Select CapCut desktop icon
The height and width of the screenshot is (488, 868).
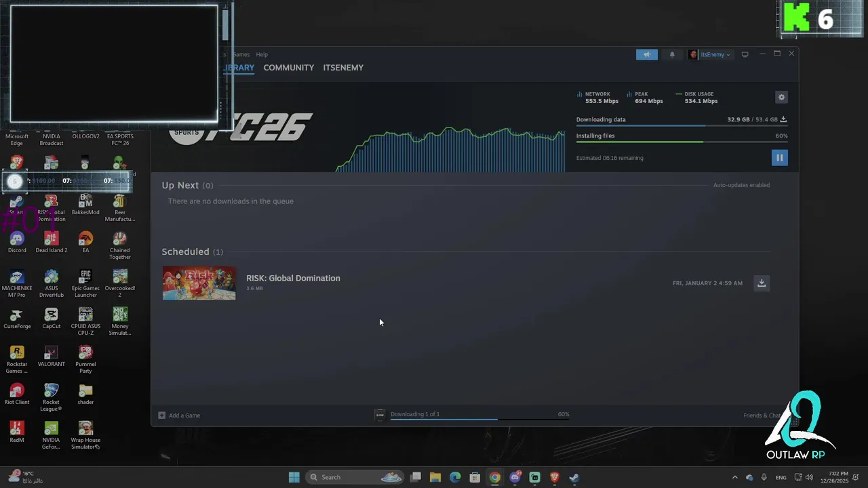point(52,318)
